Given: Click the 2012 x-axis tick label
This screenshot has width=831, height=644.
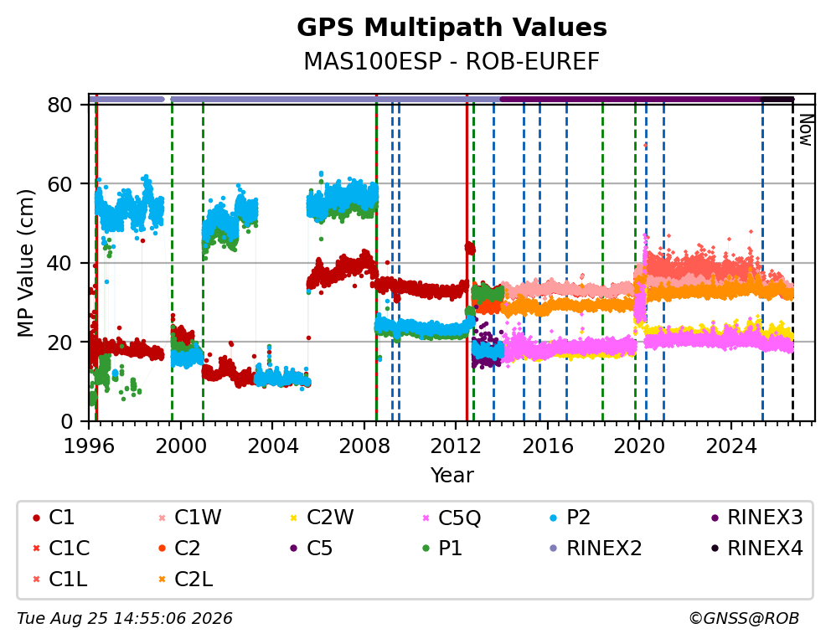Looking at the screenshot, I should [456, 446].
